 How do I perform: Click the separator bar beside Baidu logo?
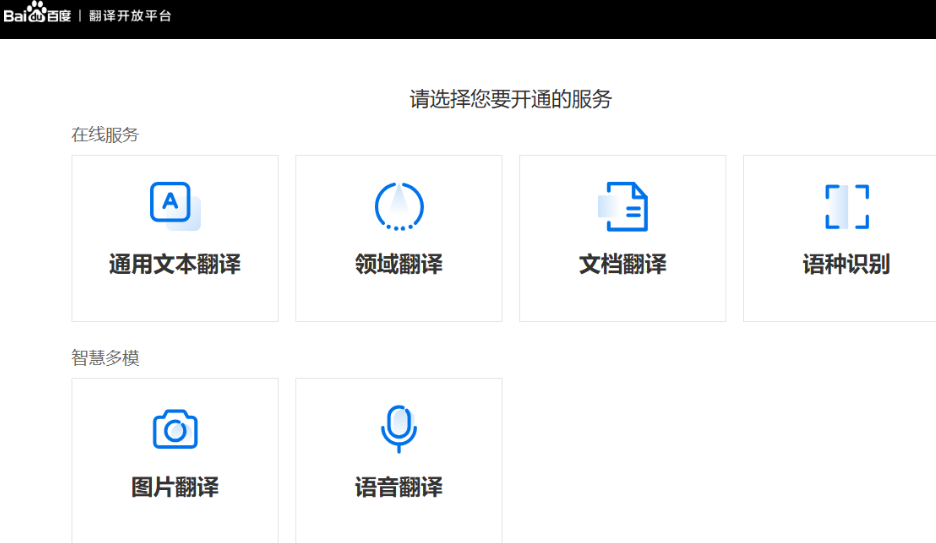point(80,16)
